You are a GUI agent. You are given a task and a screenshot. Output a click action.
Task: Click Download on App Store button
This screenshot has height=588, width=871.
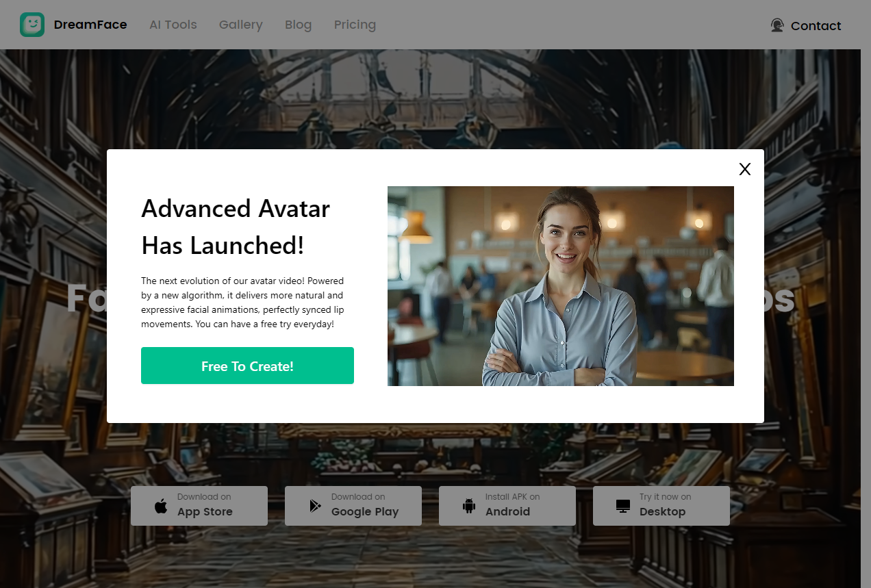point(199,506)
